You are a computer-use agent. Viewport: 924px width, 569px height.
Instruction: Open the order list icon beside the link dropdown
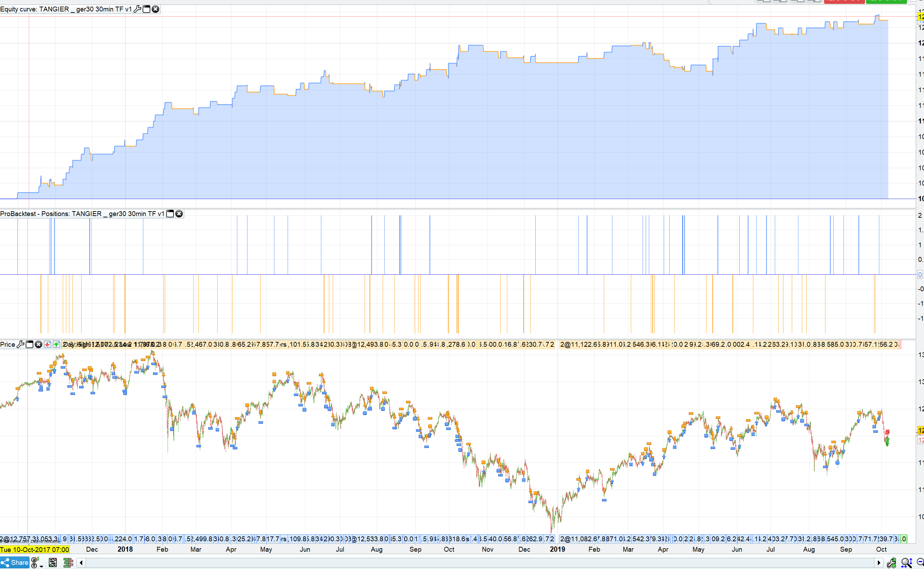[x=53, y=563]
